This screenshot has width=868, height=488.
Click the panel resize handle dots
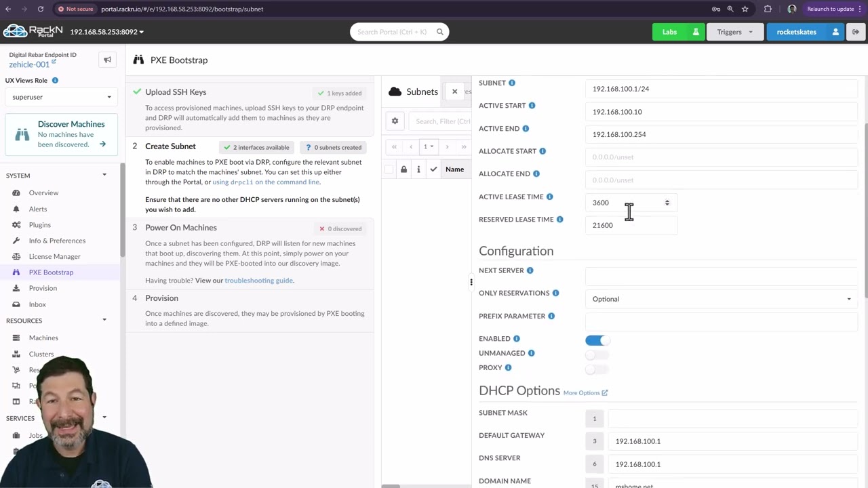471,282
